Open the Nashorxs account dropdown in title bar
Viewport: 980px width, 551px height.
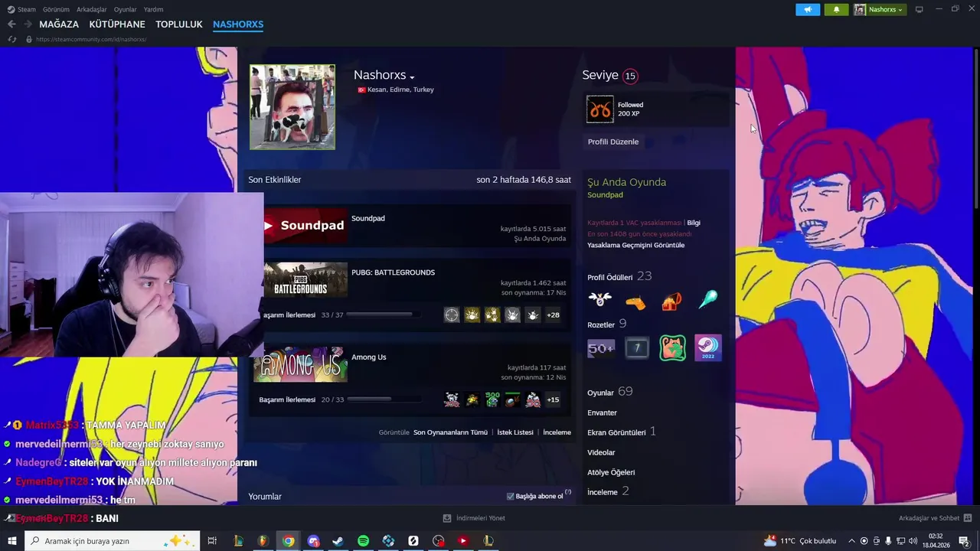[880, 9]
